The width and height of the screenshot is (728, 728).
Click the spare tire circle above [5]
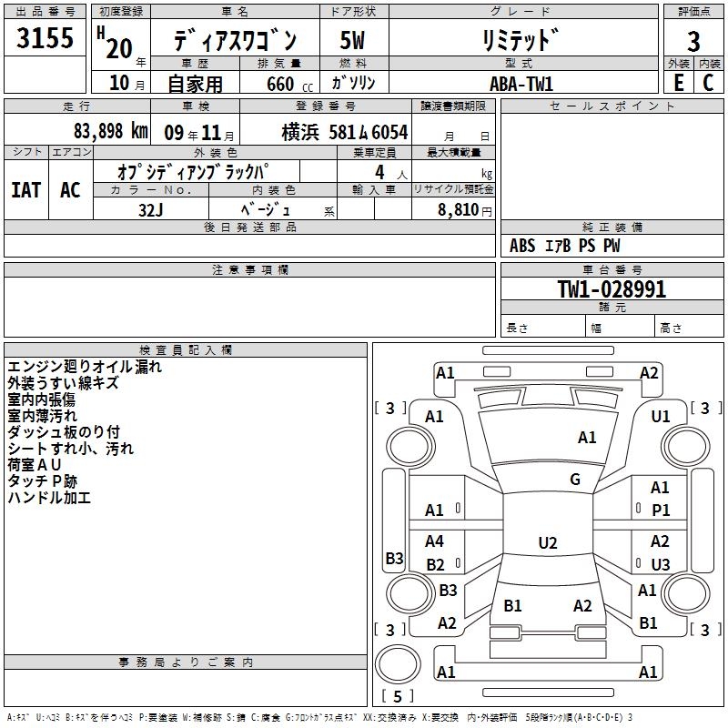(x=397, y=662)
